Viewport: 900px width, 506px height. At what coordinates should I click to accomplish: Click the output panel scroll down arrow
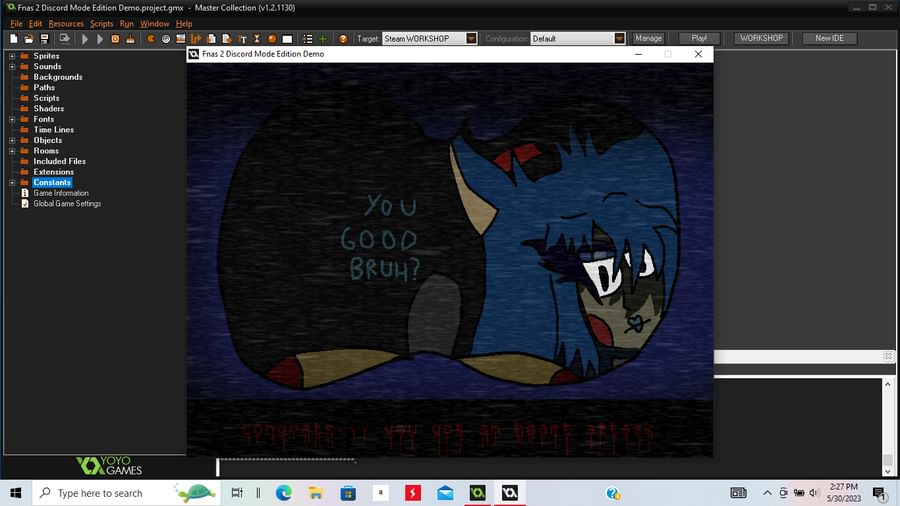888,471
